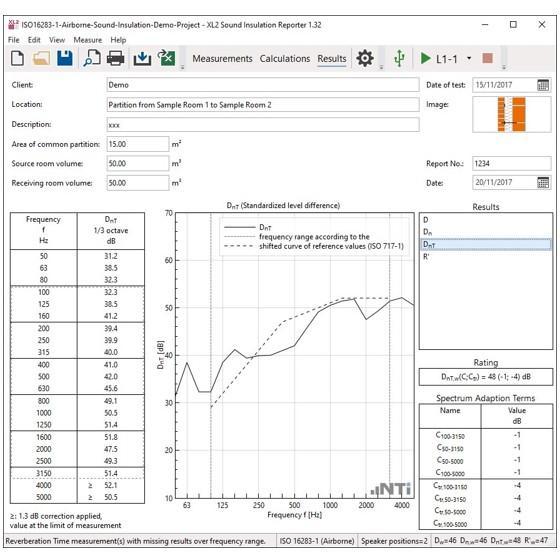Open the Measure menu
This screenshot has height=560, width=560.
88,40
